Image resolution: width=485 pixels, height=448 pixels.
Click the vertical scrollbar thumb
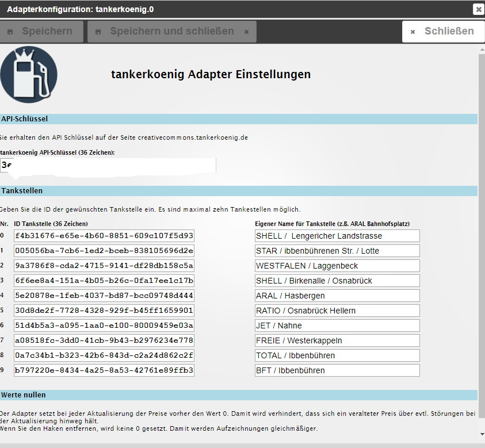482,236
